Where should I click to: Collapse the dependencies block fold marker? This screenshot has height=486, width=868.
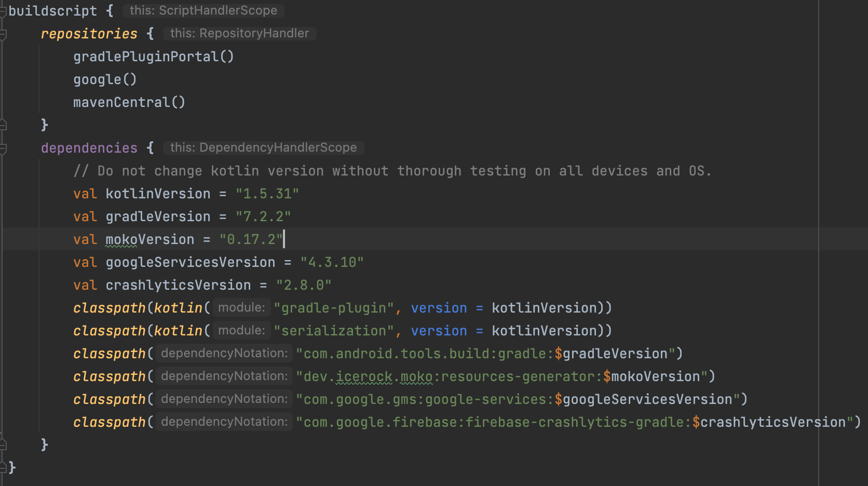pos(3,149)
